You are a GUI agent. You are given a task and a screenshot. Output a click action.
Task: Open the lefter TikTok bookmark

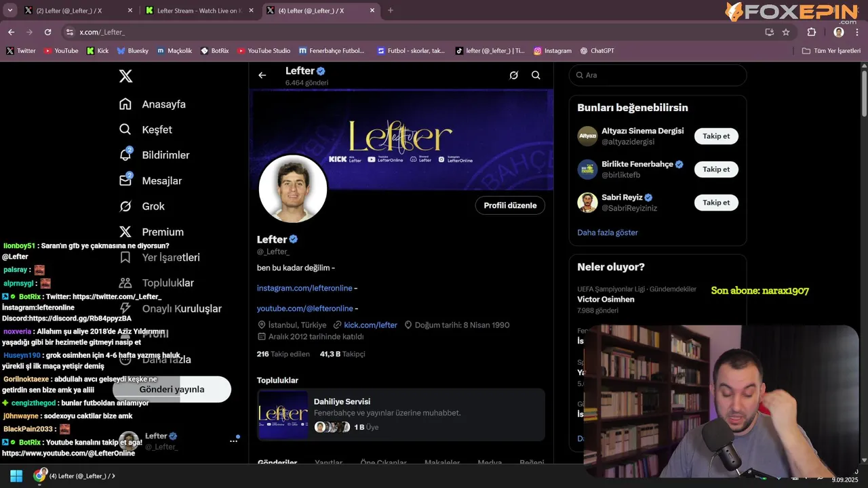click(x=490, y=51)
